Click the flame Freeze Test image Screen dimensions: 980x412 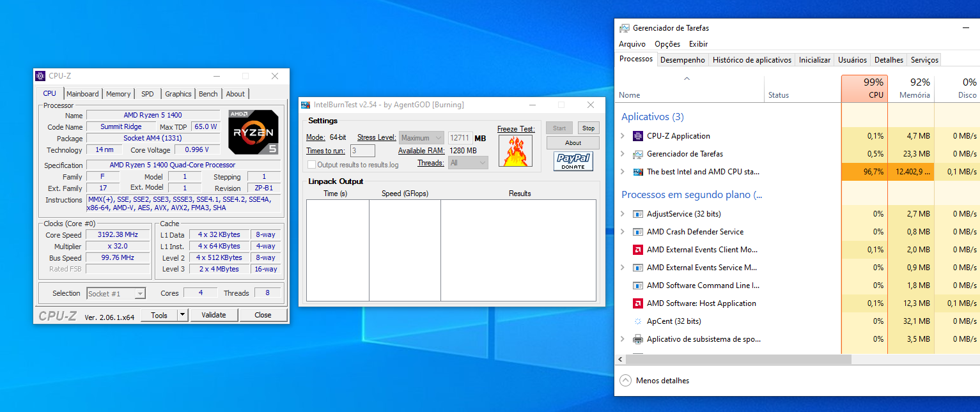pyautogui.click(x=515, y=151)
